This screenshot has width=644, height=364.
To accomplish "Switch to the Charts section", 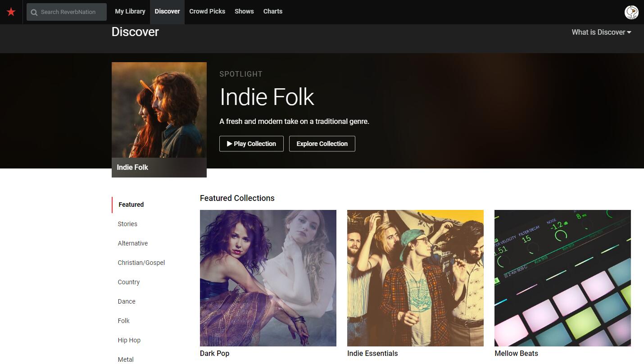I will click(272, 11).
